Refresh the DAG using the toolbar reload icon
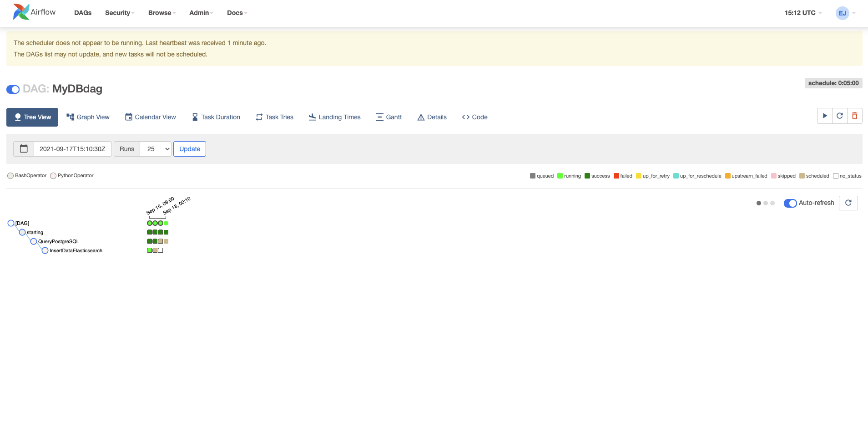Image resolution: width=868 pixels, height=439 pixels. tap(840, 116)
